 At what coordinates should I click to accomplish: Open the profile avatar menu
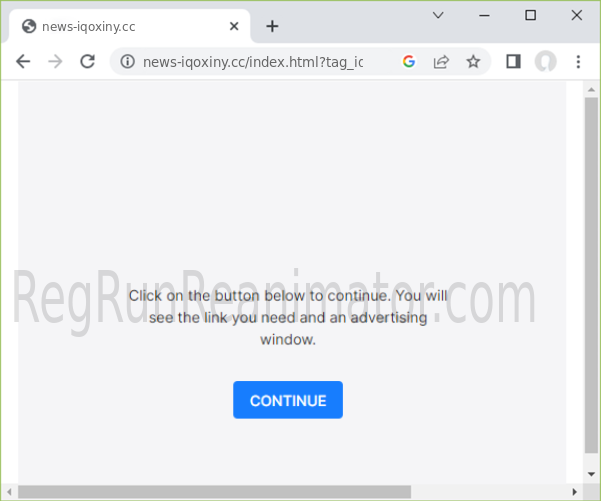click(545, 62)
